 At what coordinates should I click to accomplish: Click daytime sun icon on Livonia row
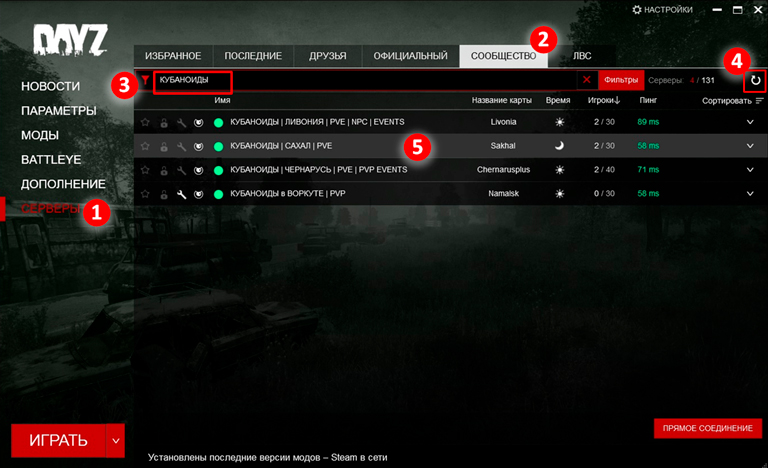559,122
